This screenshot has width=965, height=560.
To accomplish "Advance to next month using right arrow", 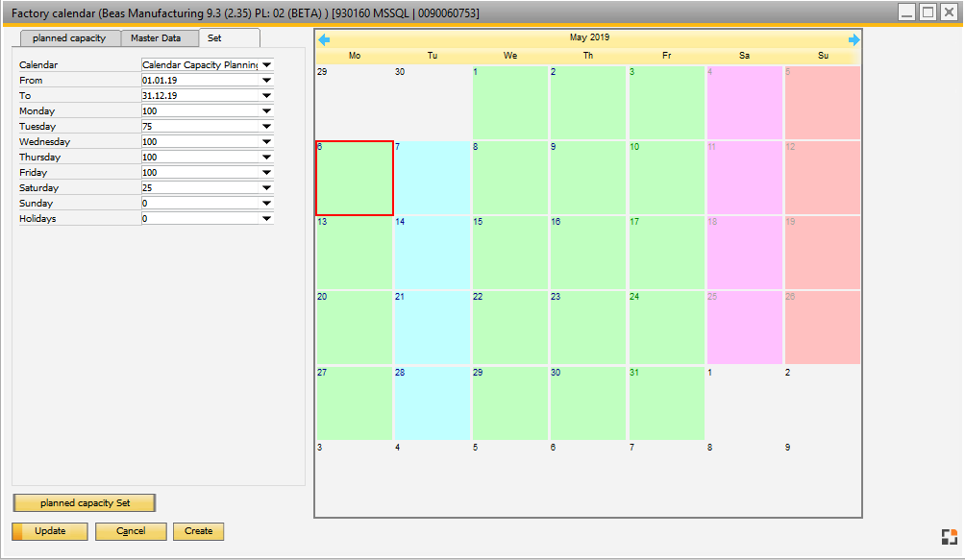I will (x=854, y=37).
